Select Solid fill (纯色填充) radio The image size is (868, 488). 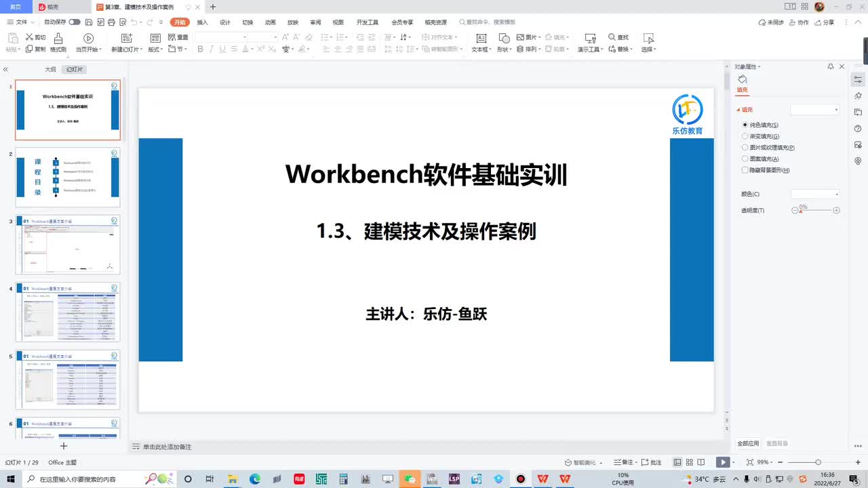(x=745, y=125)
